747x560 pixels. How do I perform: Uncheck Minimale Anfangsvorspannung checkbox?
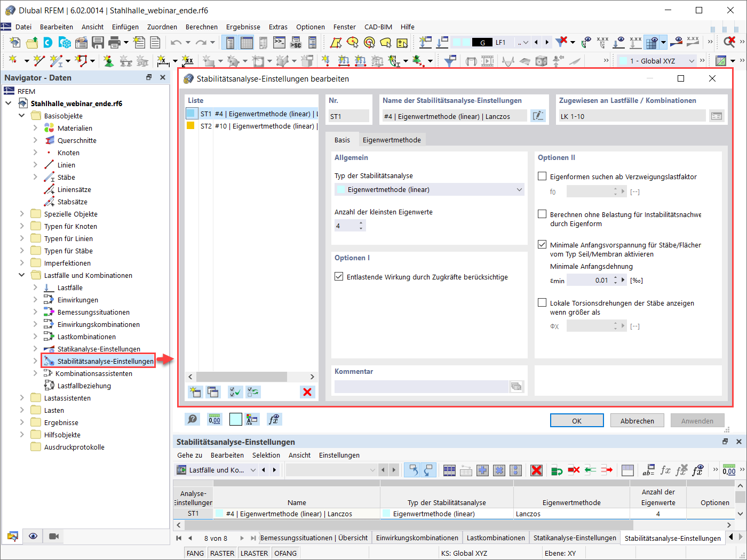(542, 245)
